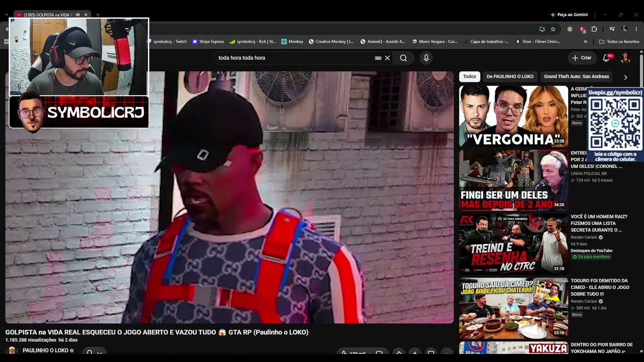This screenshot has width=644, height=362.
Task: Open the on-screen keyboard in search box
Action: (x=378, y=58)
